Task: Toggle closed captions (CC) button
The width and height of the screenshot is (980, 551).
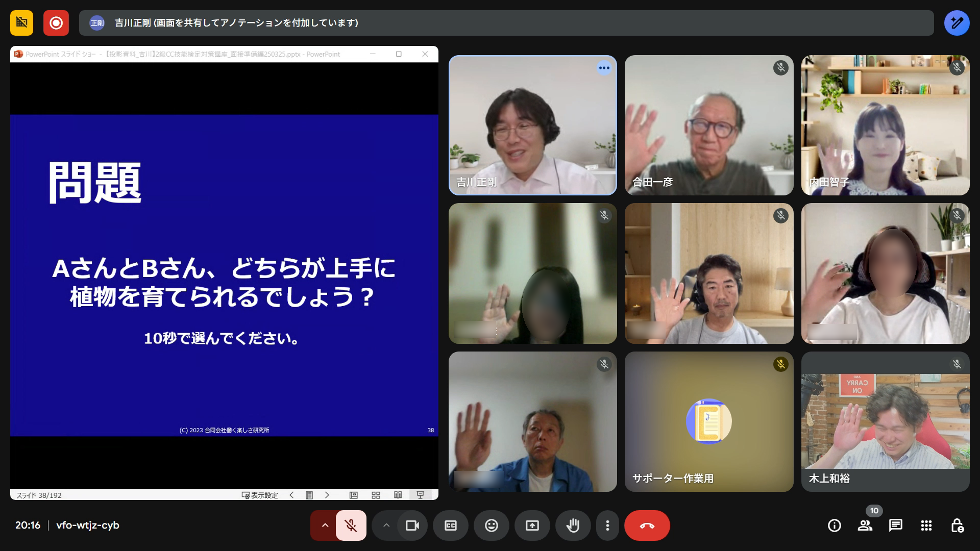Action: pyautogui.click(x=451, y=525)
